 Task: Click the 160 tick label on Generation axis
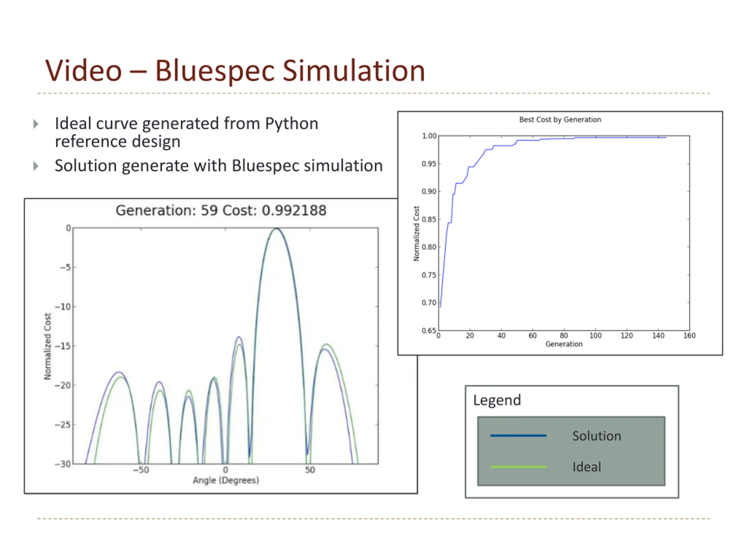(x=689, y=335)
